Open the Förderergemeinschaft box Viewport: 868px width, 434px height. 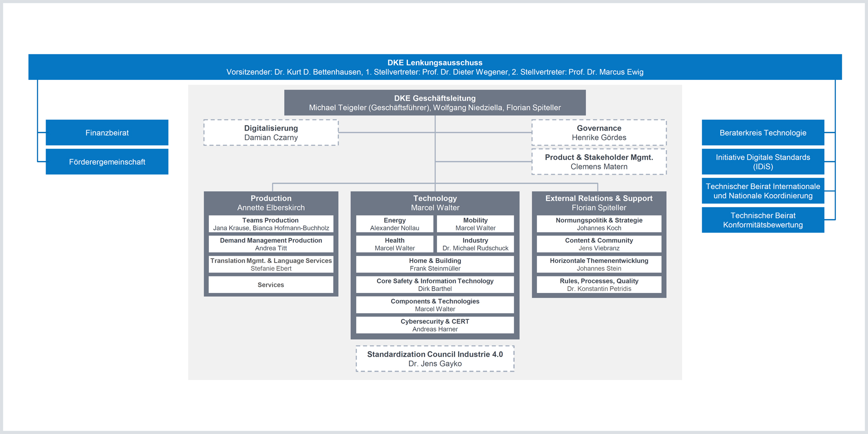click(x=107, y=162)
